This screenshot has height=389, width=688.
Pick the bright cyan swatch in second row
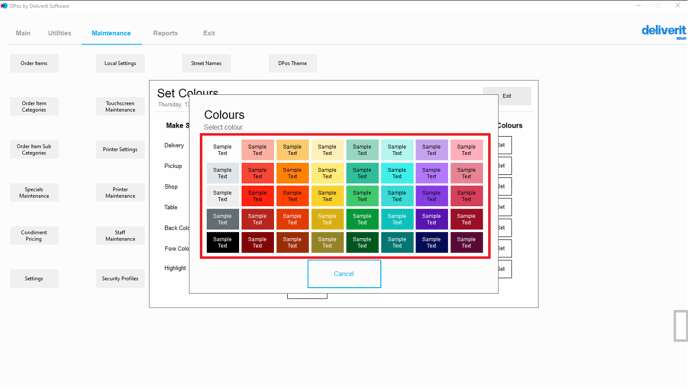(397, 173)
